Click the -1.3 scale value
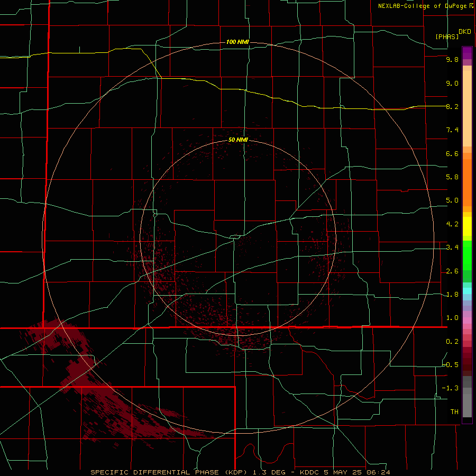The width and height of the screenshot is (476, 476). tap(451, 388)
